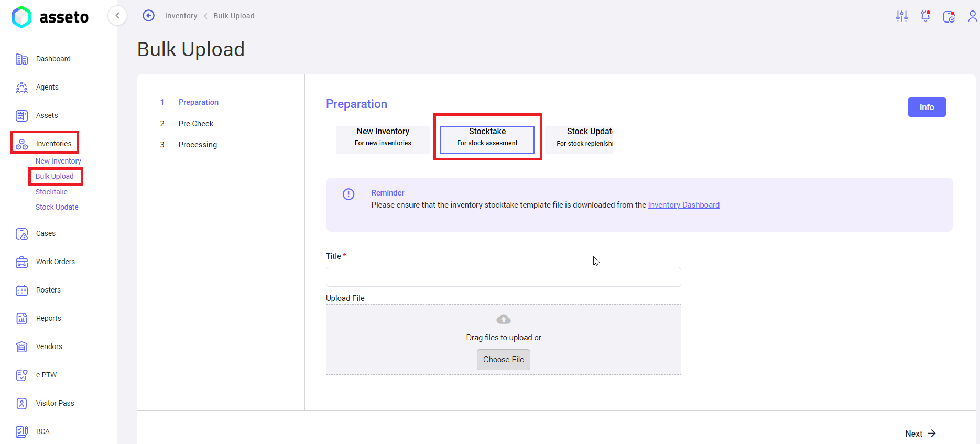Open the filter sliders icon in header
This screenshot has width=980, height=444.
coord(902,16)
